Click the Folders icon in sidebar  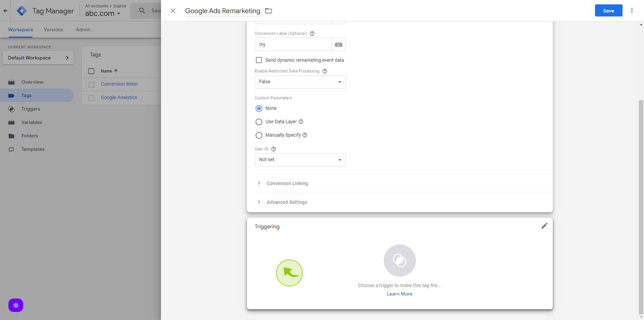point(11,136)
